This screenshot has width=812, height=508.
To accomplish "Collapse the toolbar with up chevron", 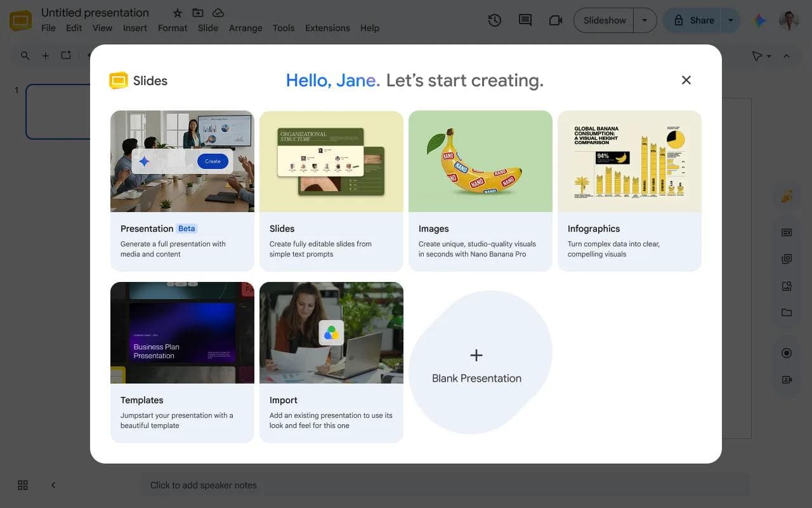I will tap(787, 56).
